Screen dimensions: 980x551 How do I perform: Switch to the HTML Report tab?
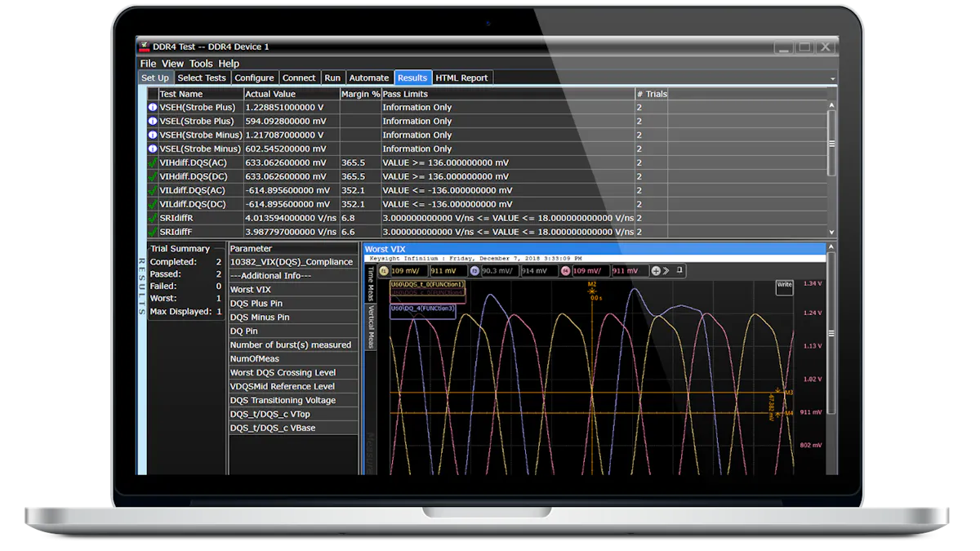coord(461,77)
